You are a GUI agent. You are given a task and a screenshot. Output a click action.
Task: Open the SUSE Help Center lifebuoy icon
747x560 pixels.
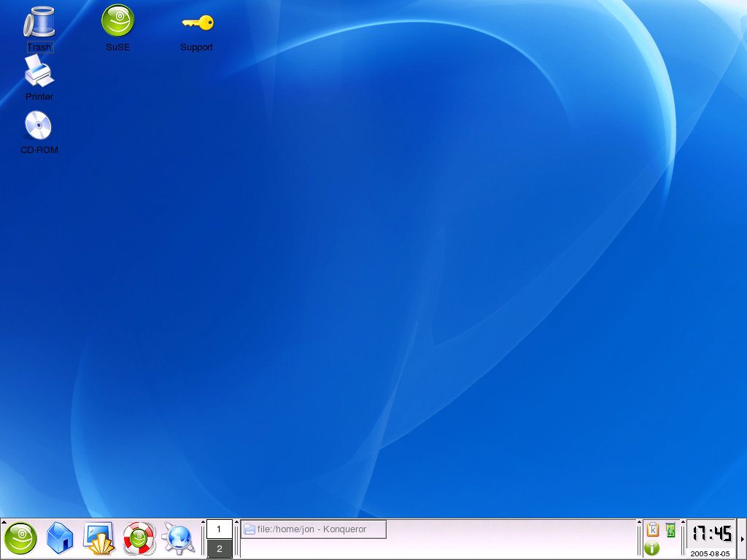139,539
